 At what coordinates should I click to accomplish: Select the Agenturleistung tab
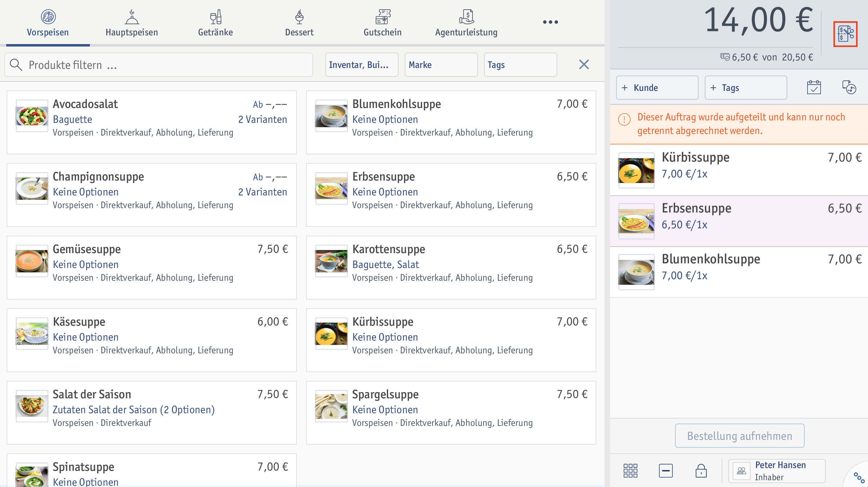[466, 23]
